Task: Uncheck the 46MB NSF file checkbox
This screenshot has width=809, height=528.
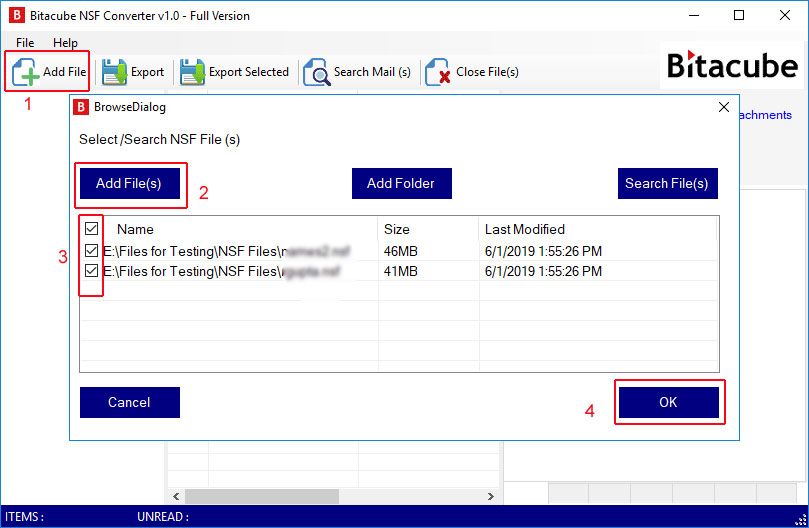Action: tap(91, 251)
